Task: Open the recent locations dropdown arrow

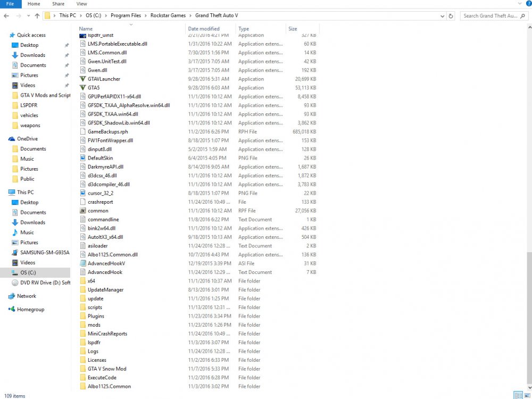Action: [29, 15]
